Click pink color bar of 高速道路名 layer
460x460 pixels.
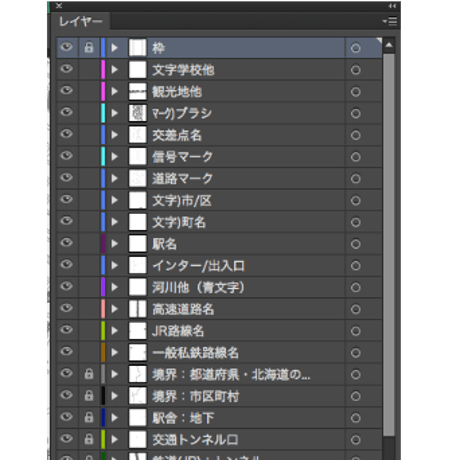click(x=103, y=309)
